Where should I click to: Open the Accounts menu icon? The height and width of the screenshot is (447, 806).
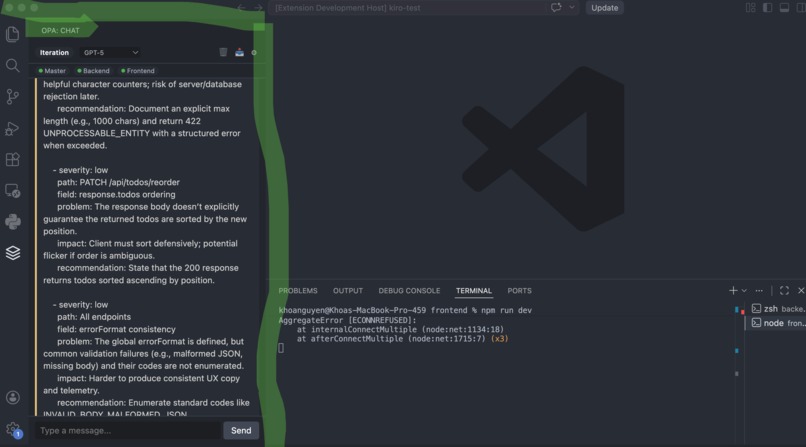click(12, 398)
